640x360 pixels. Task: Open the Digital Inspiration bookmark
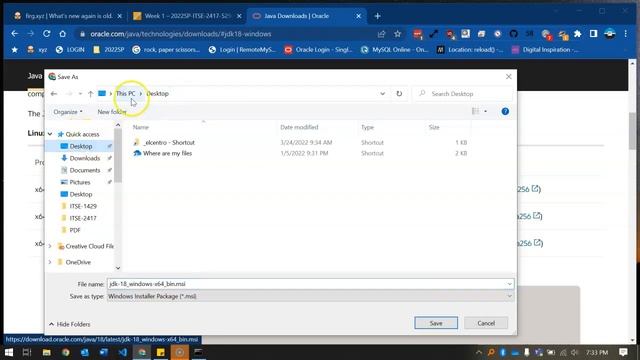(x=545, y=50)
